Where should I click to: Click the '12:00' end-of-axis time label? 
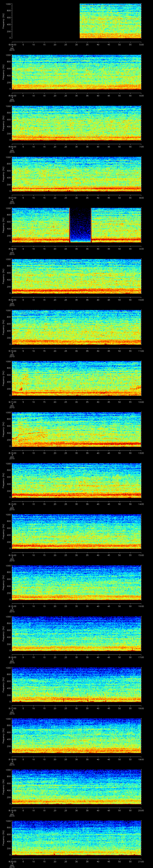coord(141,402)
